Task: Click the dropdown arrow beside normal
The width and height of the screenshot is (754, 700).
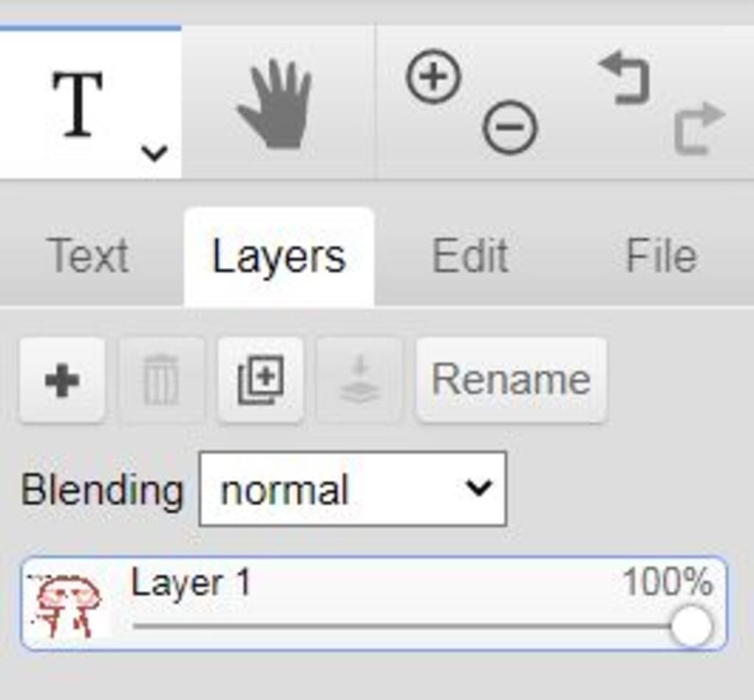Action: pyautogui.click(x=479, y=488)
